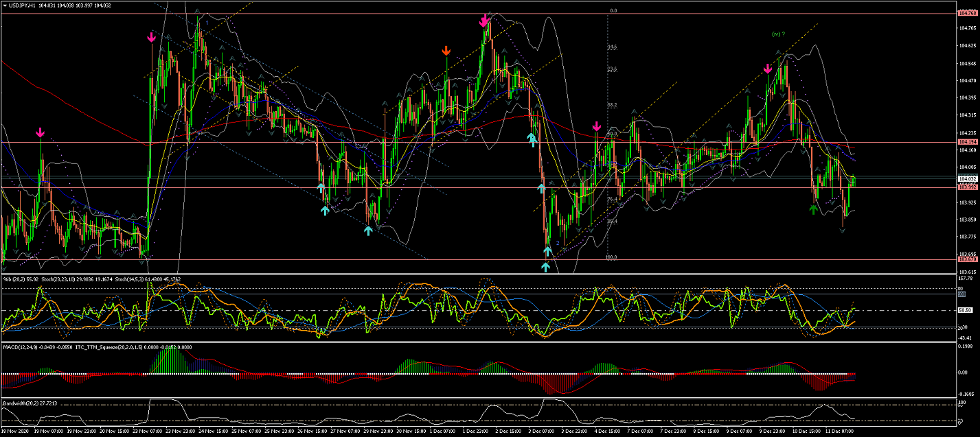Click the 104.768 red price label
This screenshot has height=437, width=980.
click(x=967, y=13)
